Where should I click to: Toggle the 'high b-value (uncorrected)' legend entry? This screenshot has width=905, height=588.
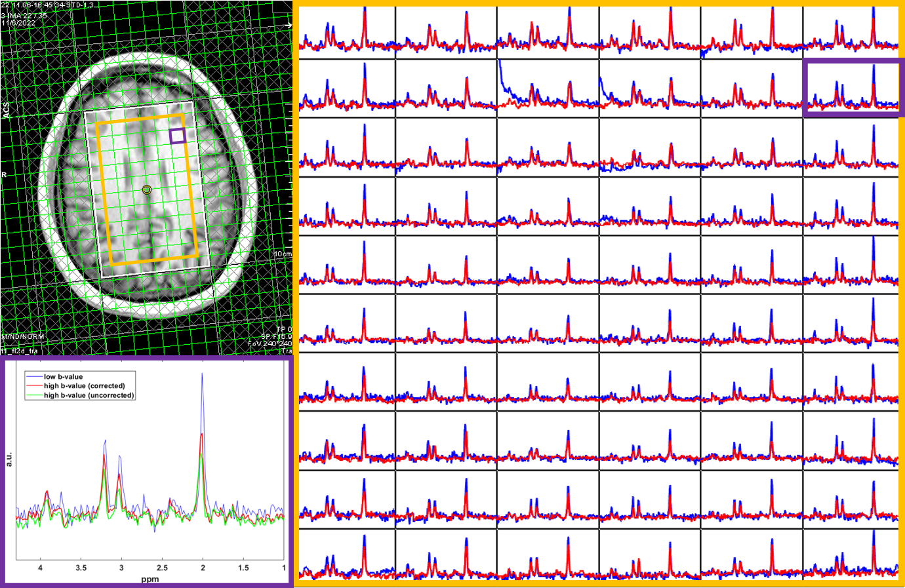(x=89, y=395)
